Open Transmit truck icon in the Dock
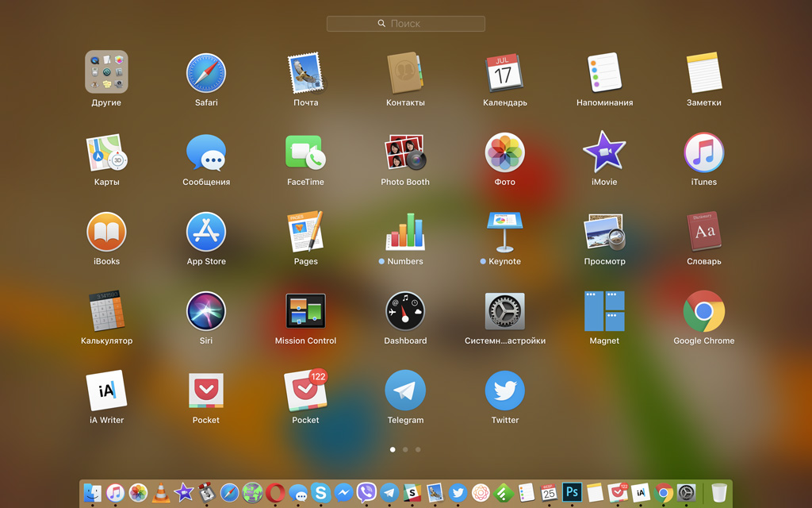The width and height of the screenshot is (812, 508). [x=207, y=492]
